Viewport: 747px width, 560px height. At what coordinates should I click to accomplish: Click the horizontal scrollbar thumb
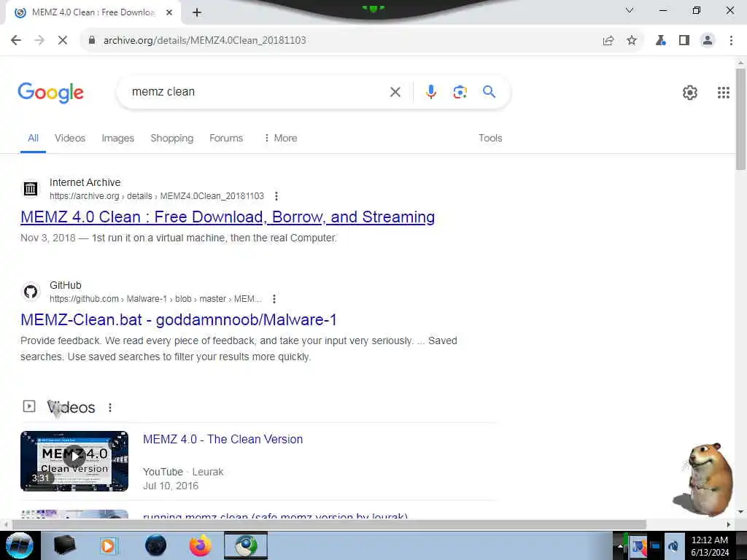(329, 524)
